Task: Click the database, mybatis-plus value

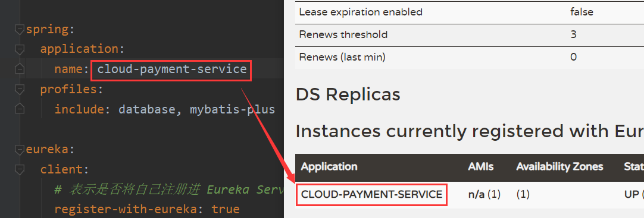Action: [197, 109]
